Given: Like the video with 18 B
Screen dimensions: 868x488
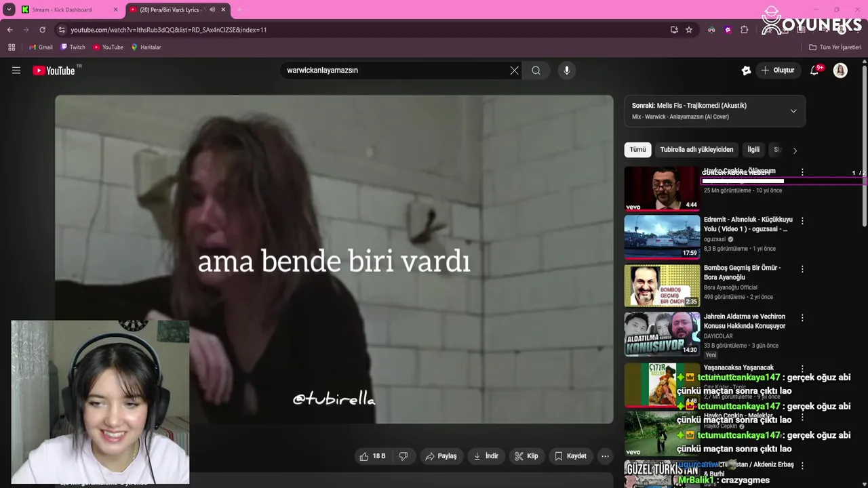Looking at the screenshot, I should (372, 456).
